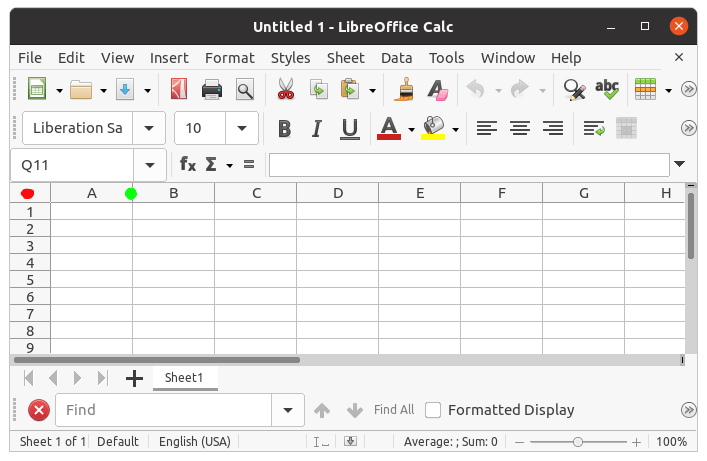Toggle insert mode in the status bar
The height and width of the screenshot is (461, 707).
(x=321, y=442)
